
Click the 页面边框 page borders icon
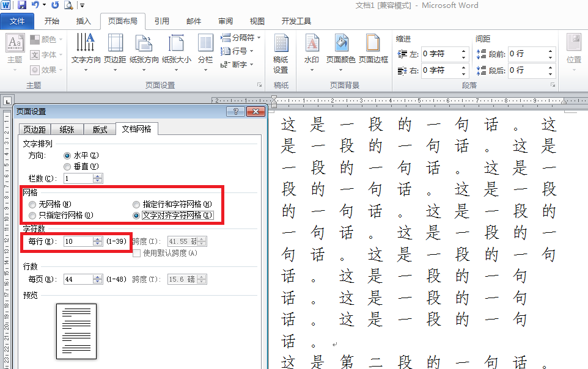tap(373, 42)
